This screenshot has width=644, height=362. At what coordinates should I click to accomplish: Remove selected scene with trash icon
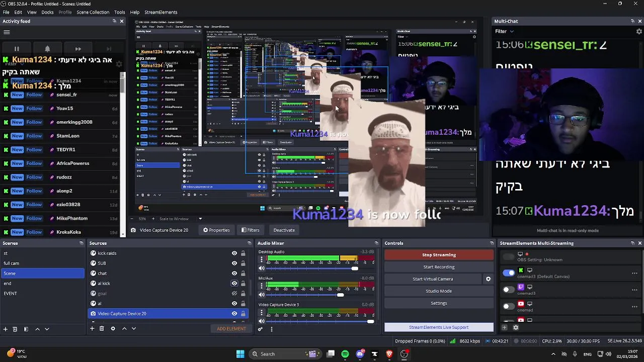click(x=15, y=329)
